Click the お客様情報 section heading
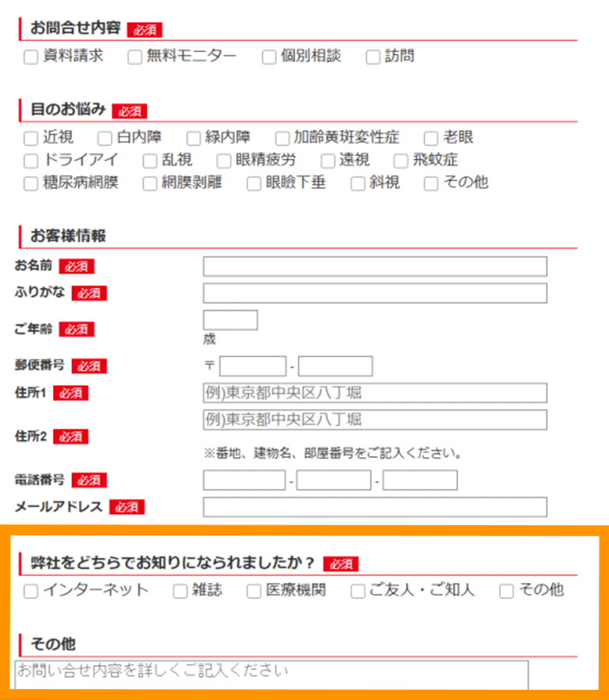The width and height of the screenshot is (609, 700). (68, 236)
